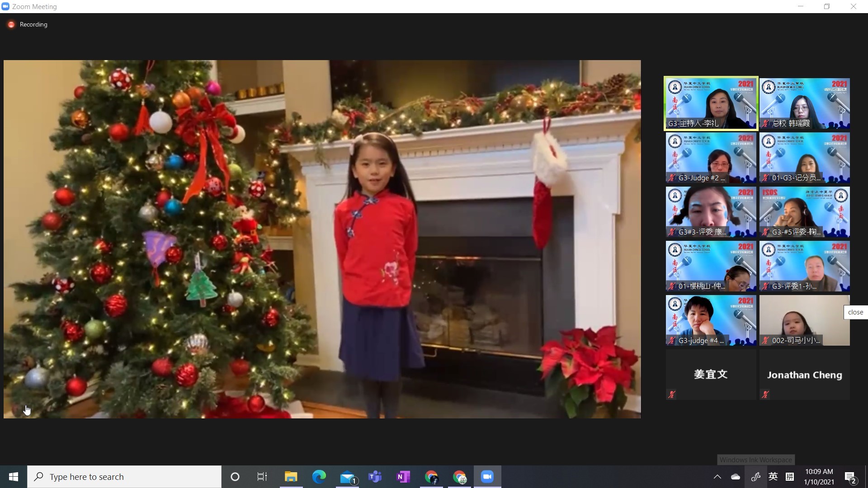Viewport: 868px width, 488px height.
Task: Click muted mic icon on 总校 韩瑞霞 tile
Action: click(x=765, y=123)
